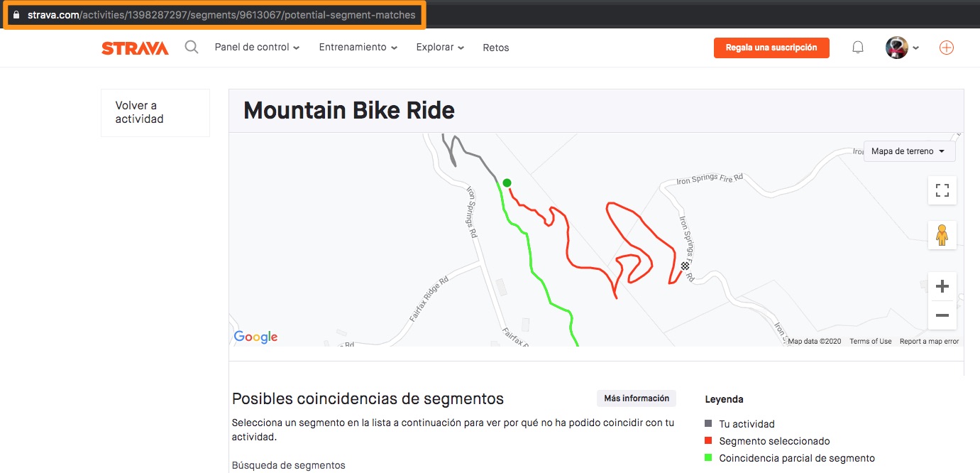Click the checkered finish flag marker

pyautogui.click(x=685, y=266)
